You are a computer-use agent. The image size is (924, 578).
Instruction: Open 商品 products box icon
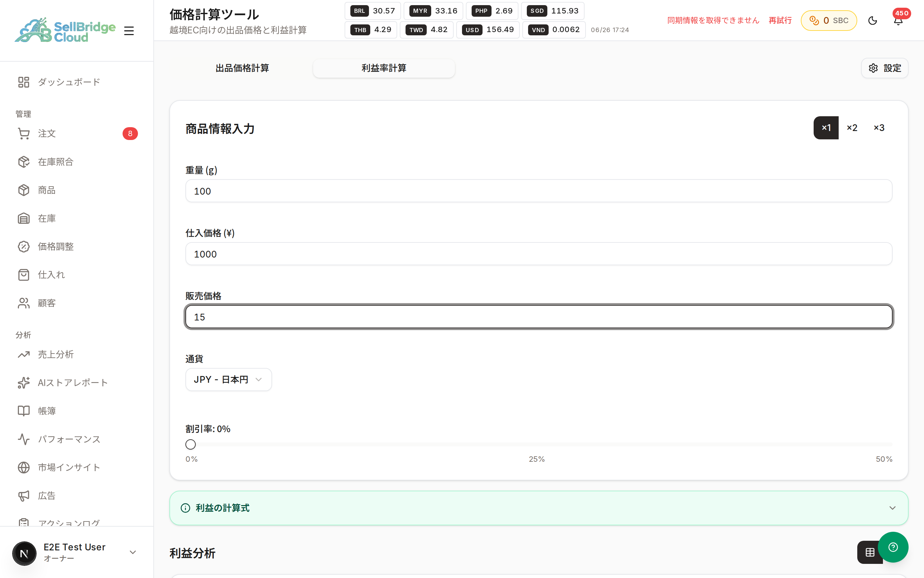tap(24, 190)
